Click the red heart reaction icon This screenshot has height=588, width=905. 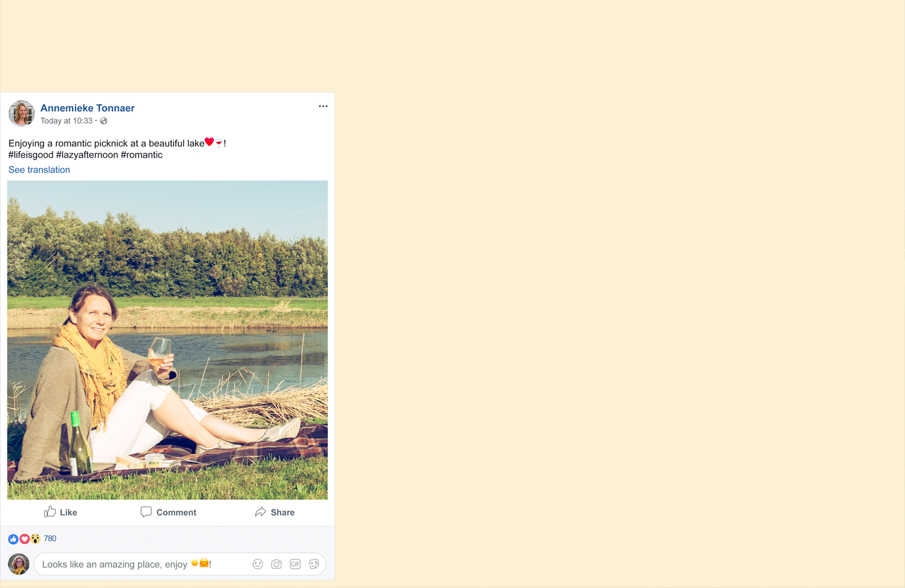tap(25, 539)
